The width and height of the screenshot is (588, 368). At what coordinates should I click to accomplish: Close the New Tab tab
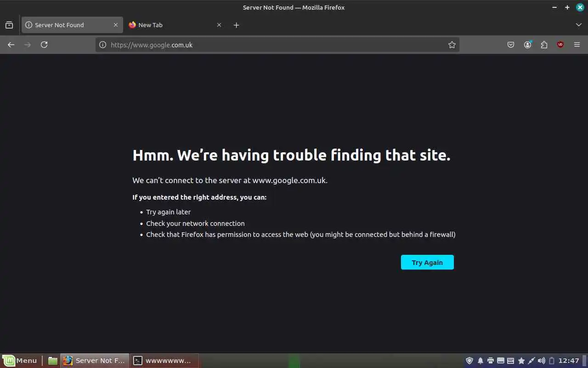pyautogui.click(x=219, y=25)
